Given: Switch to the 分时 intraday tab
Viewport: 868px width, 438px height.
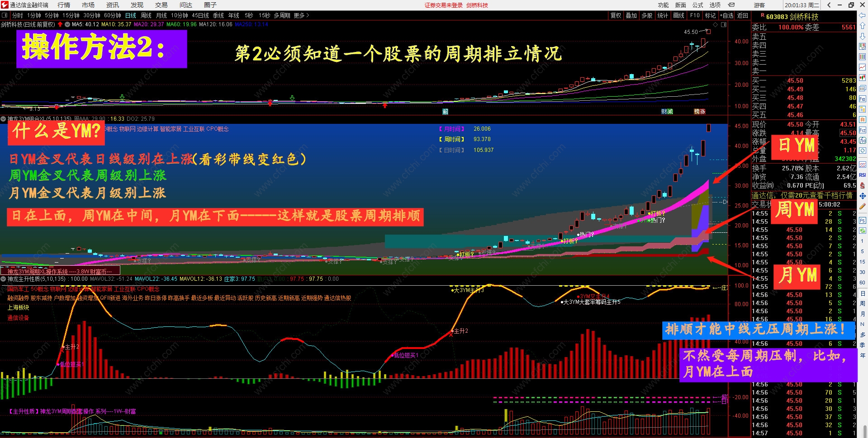Looking at the screenshot, I should [x=17, y=15].
